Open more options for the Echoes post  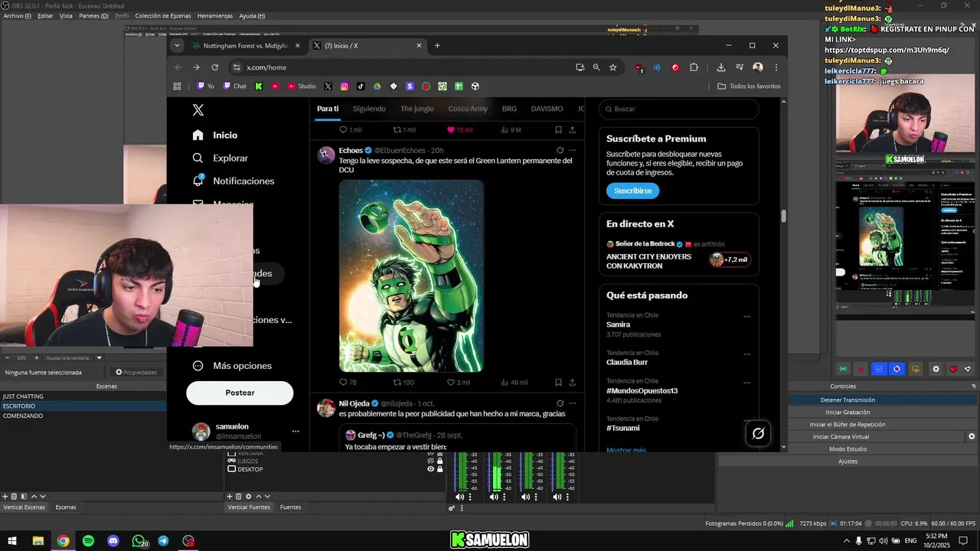point(572,151)
